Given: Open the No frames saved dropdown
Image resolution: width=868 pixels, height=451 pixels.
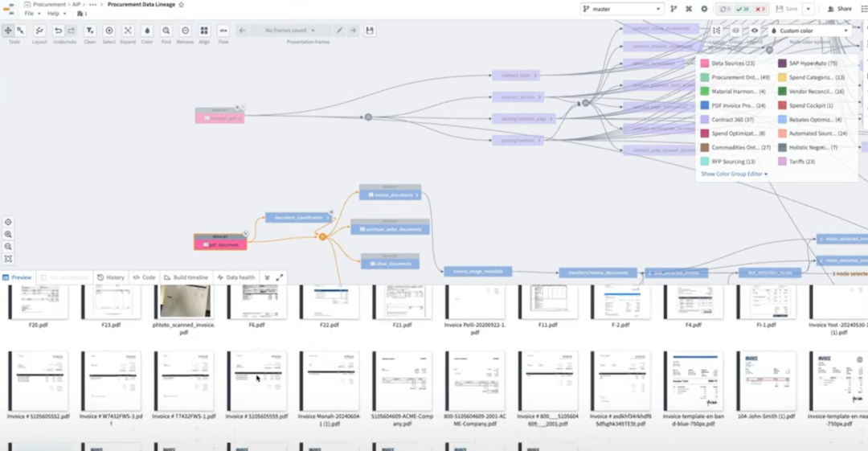Looking at the screenshot, I should pos(290,31).
